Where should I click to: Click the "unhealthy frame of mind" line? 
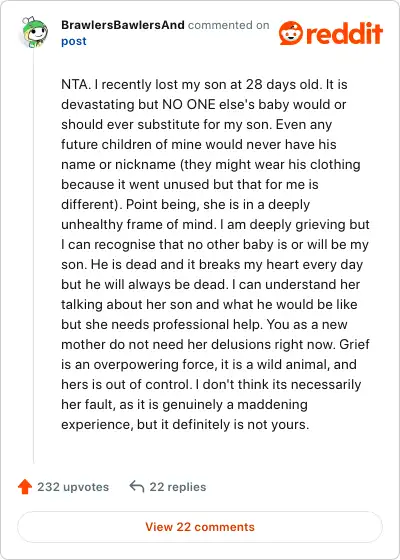(138, 225)
